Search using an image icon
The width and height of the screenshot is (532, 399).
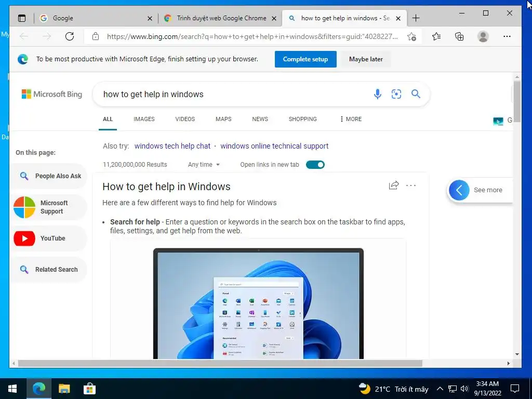click(x=396, y=94)
